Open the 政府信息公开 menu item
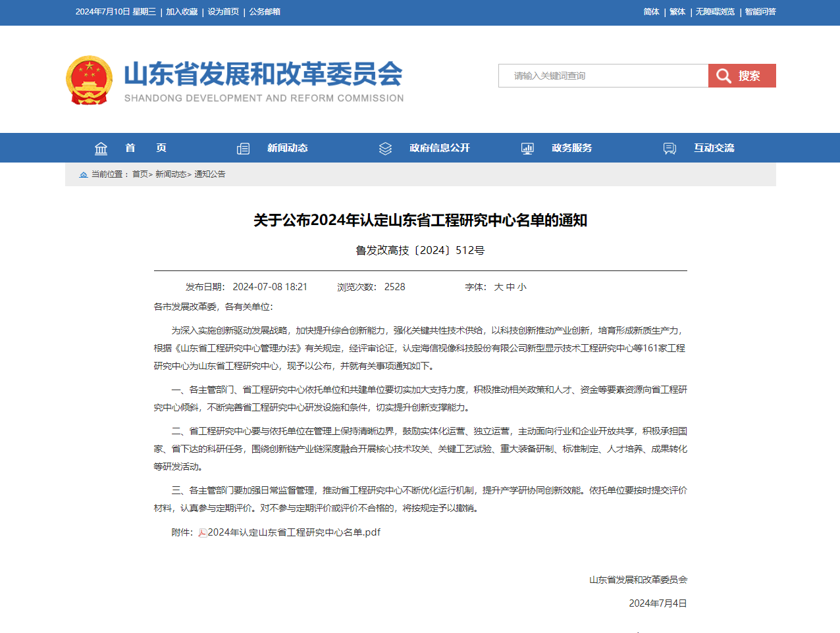The height and width of the screenshot is (633, 840). pos(439,148)
